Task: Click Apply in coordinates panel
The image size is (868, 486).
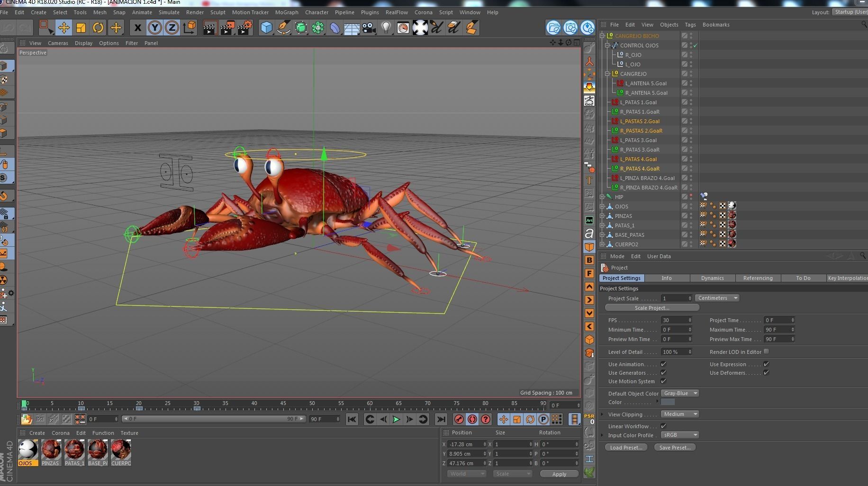Action: (559, 474)
